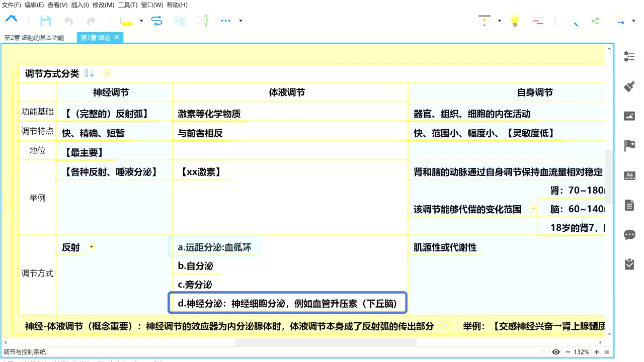Open the 窗口(W) menu

coord(152,5)
